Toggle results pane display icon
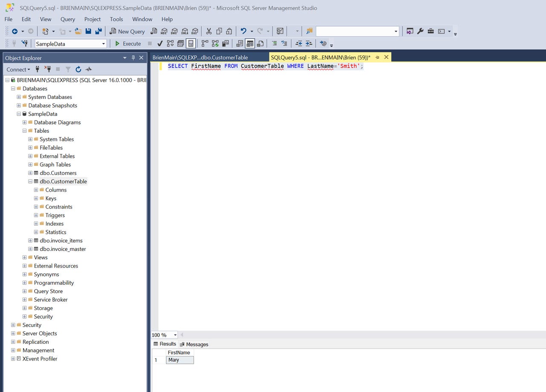 (190, 43)
